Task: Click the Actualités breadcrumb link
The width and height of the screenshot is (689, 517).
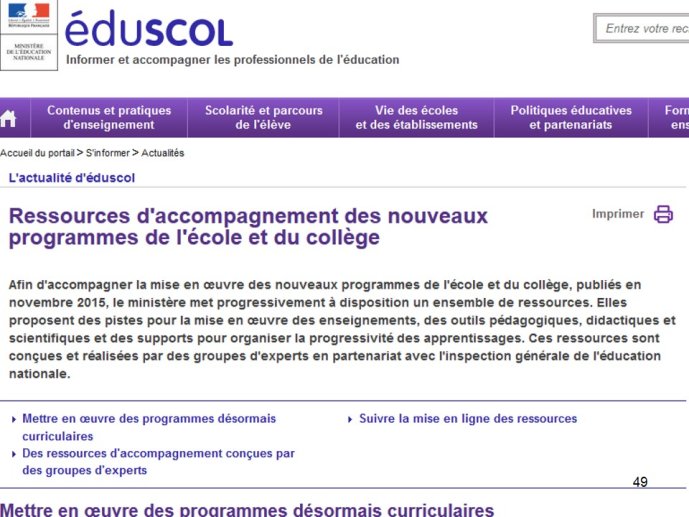Action: (x=163, y=153)
